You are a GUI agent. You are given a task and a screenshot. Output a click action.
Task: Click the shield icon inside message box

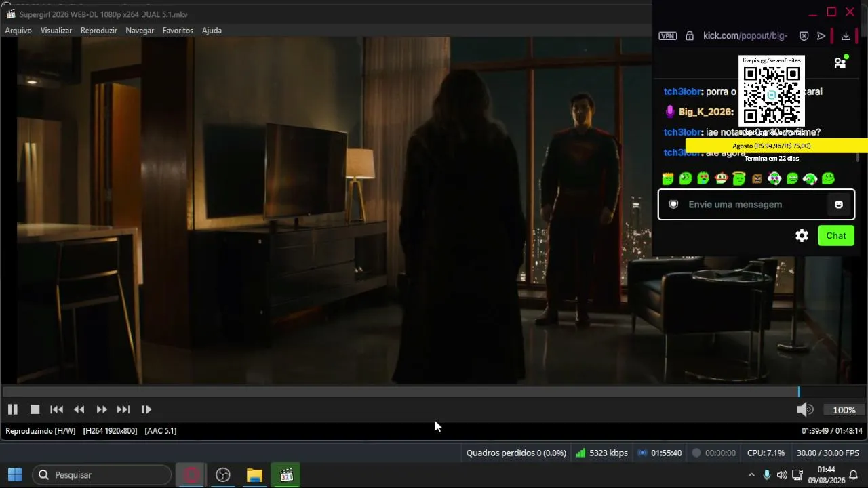(x=673, y=205)
